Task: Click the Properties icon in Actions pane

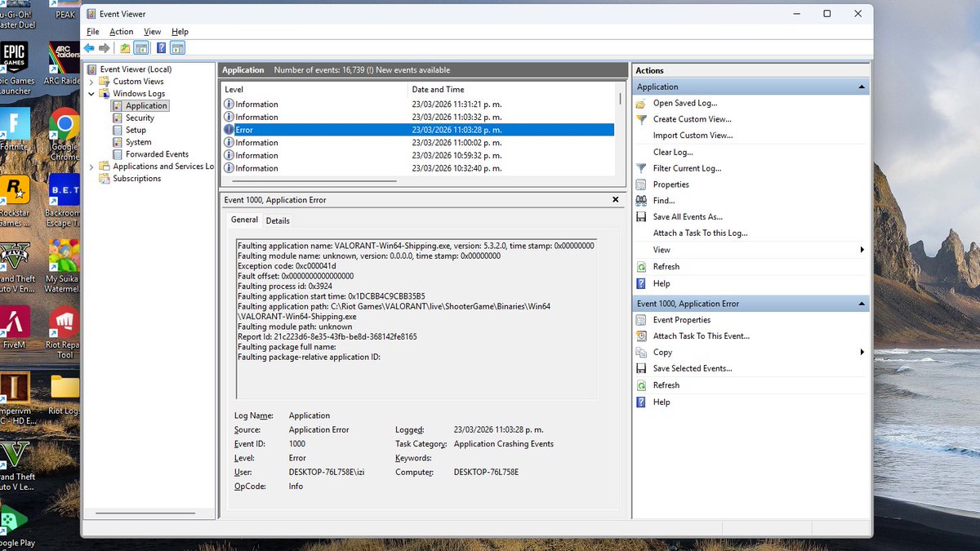Action: click(x=641, y=184)
